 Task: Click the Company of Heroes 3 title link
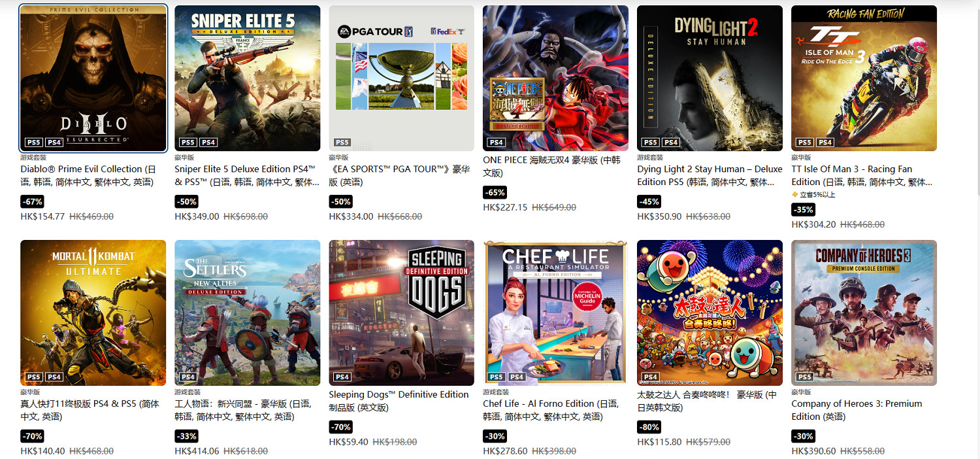pyautogui.click(x=857, y=410)
